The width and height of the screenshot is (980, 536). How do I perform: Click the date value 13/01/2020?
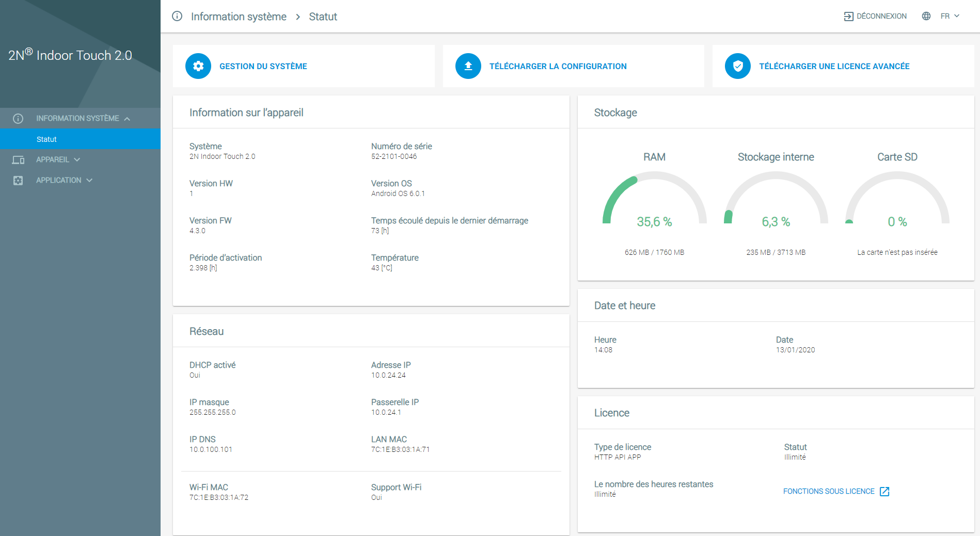[x=795, y=350]
